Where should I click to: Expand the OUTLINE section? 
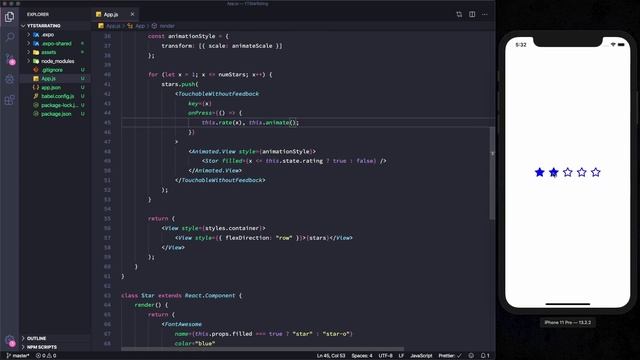pos(36,338)
